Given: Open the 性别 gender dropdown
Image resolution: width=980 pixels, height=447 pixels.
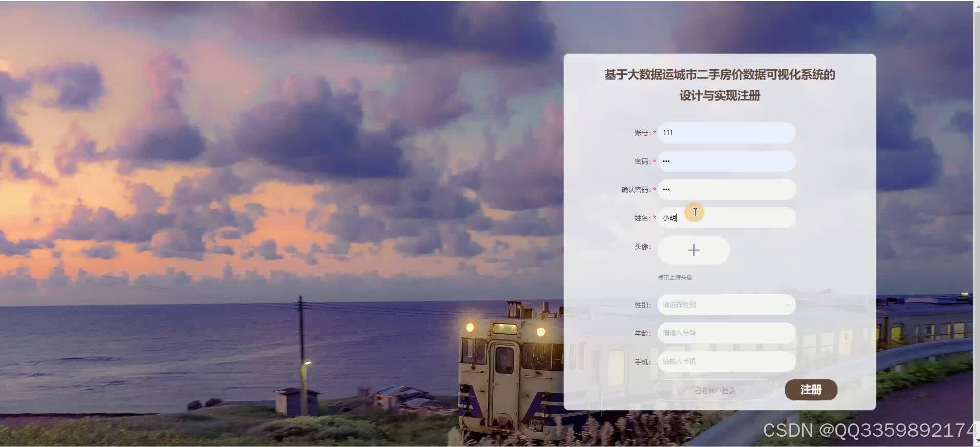Looking at the screenshot, I should pyautogui.click(x=726, y=304).
